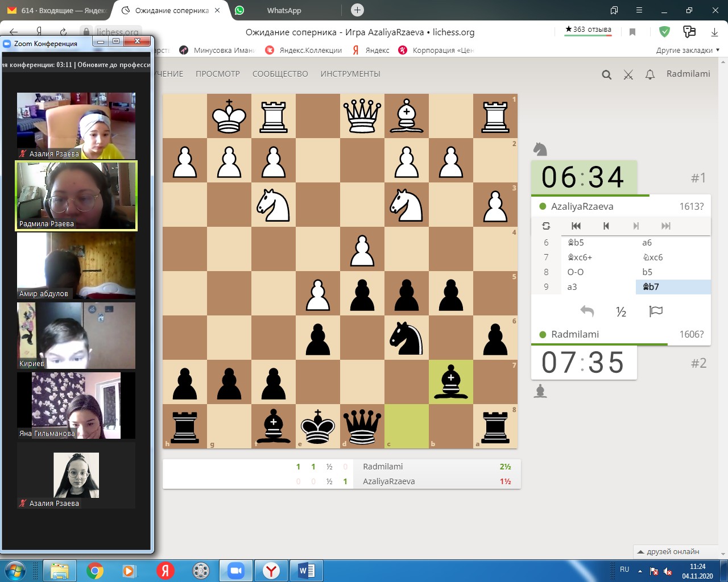Click the flip board icon
Viewport: 728px width, 582px height.
point(546,226)
